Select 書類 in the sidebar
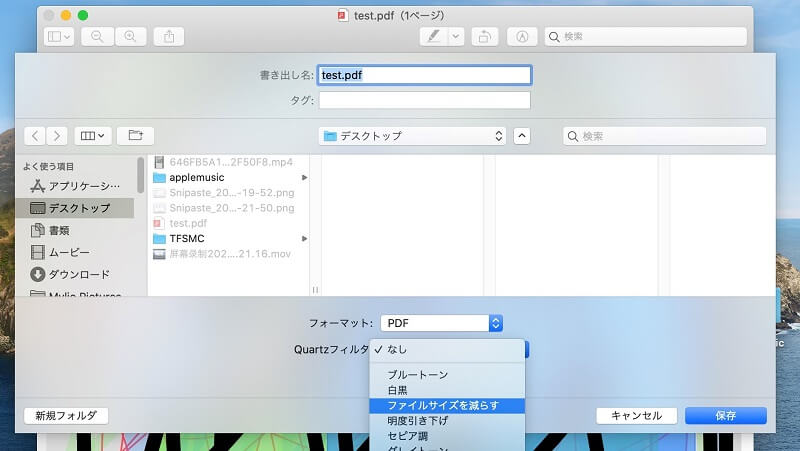This screenshot has width=800, height=451. [x=76, y=230]
